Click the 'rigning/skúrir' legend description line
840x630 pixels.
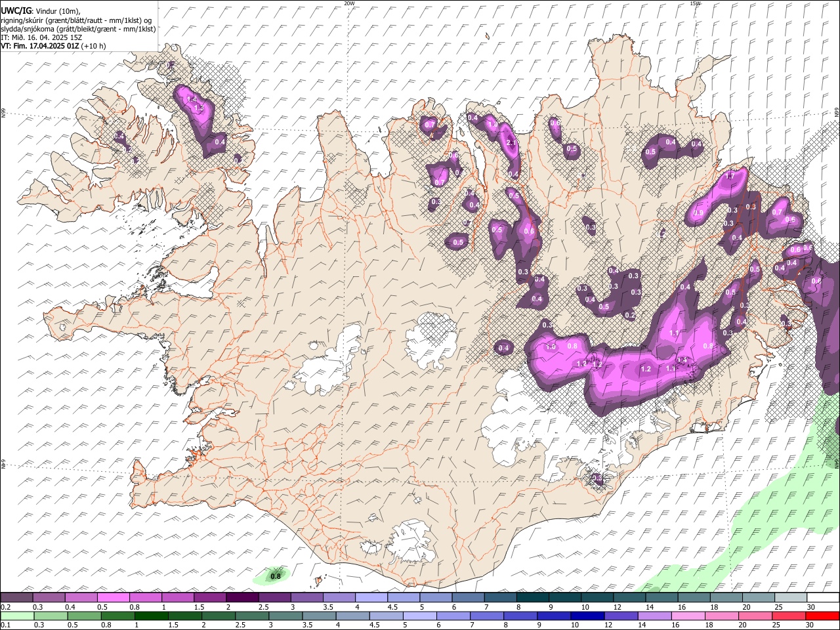76,20
